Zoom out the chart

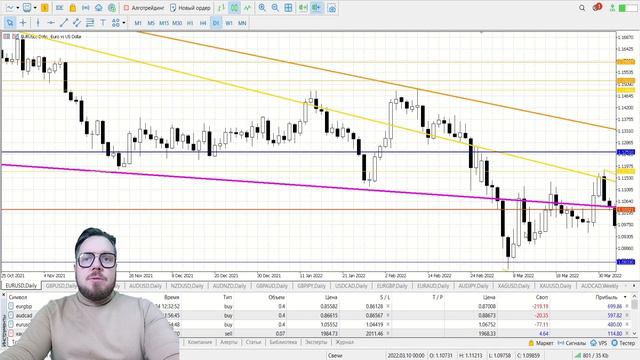[275, 8]
